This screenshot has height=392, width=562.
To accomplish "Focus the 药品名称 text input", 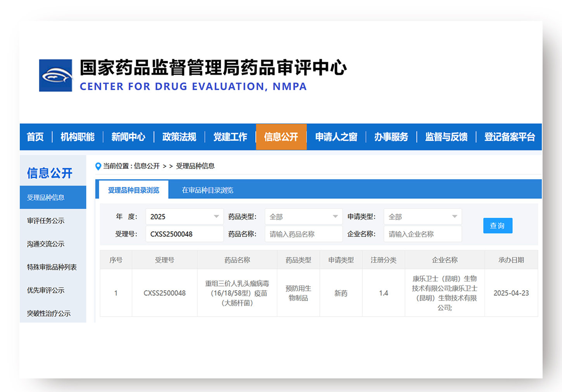I will click(x=303, y=234).
